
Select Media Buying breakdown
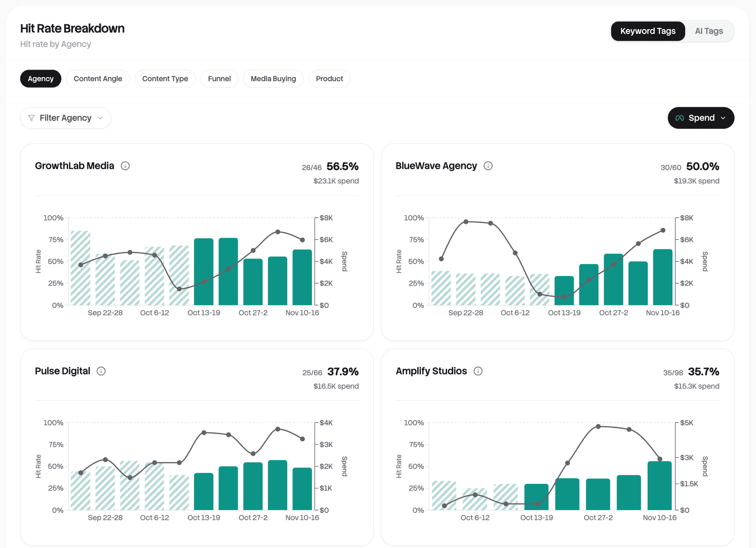tap(273, 78)
